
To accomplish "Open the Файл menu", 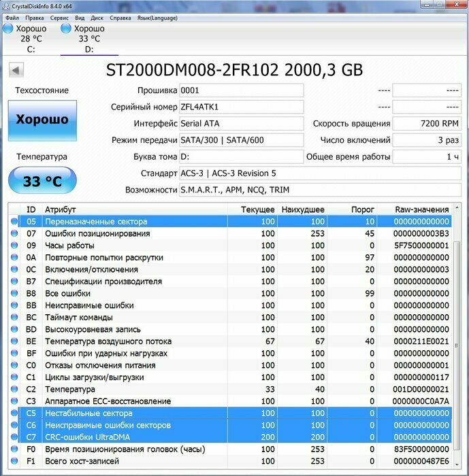I will click(x=12, y=18).
